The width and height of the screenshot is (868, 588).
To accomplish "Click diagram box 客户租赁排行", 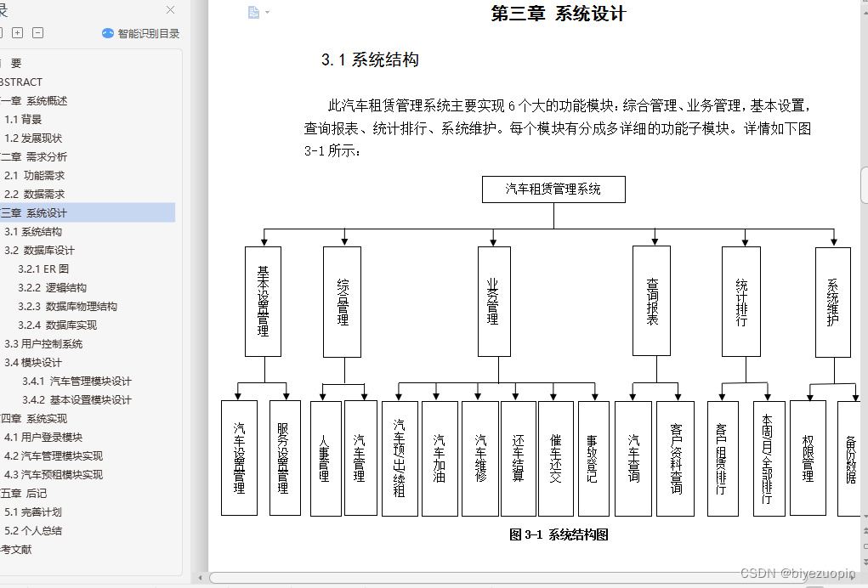I will tap(723, 459).
